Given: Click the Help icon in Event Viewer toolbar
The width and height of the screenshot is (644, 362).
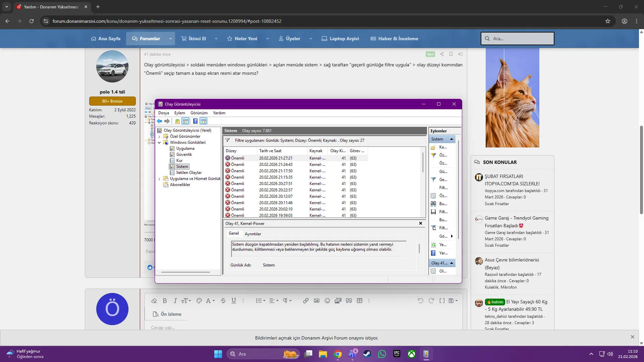Looking at the screenshot, I should point(195,121).
